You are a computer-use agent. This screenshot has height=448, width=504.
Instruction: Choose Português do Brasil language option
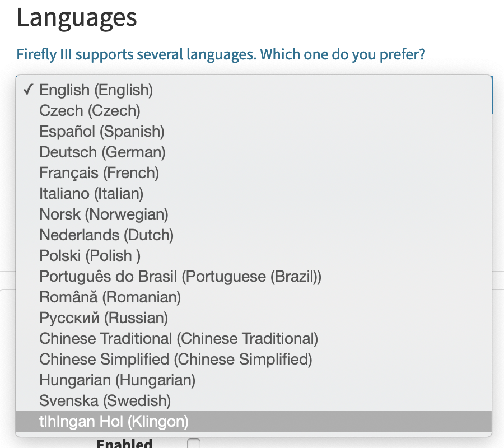coord(179,276)
